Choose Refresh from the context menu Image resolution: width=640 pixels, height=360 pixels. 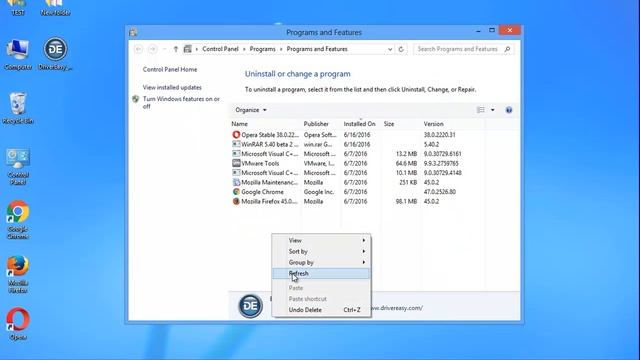pos(322,273)
